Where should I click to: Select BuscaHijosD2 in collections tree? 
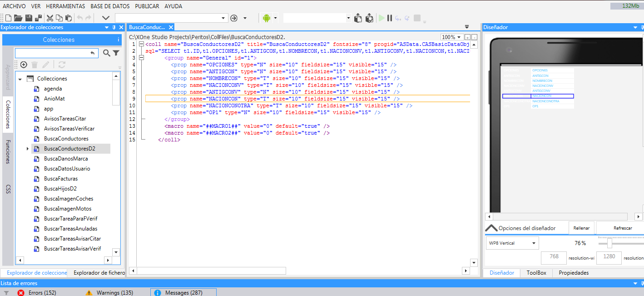[x=60, y=189]
